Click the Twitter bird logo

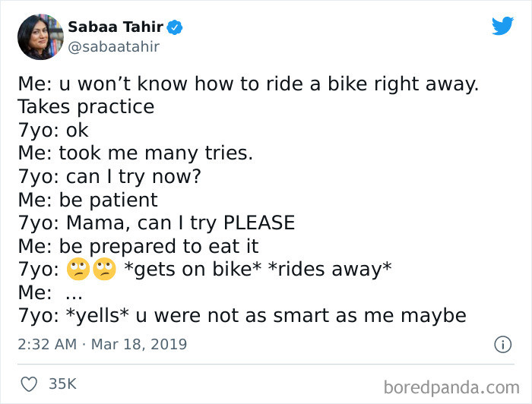(502, 26)
